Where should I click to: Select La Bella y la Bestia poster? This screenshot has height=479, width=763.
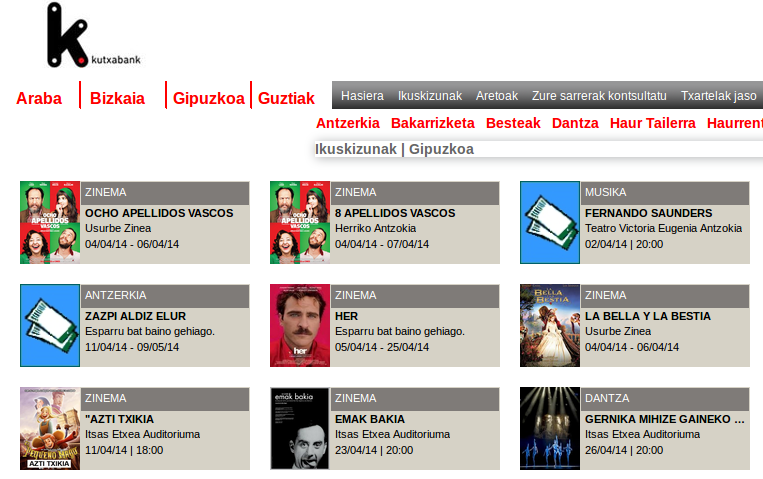[x=549, y=325]
